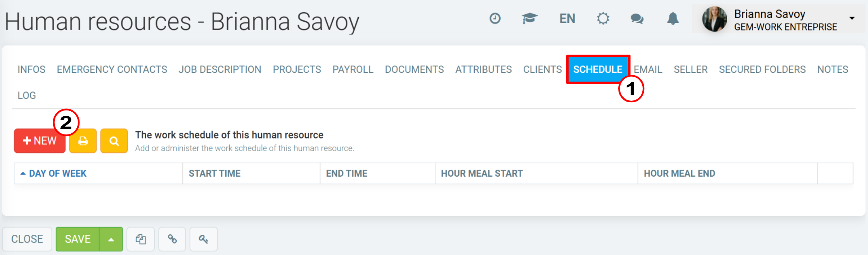Print the work schedule with printer icon

83,141
